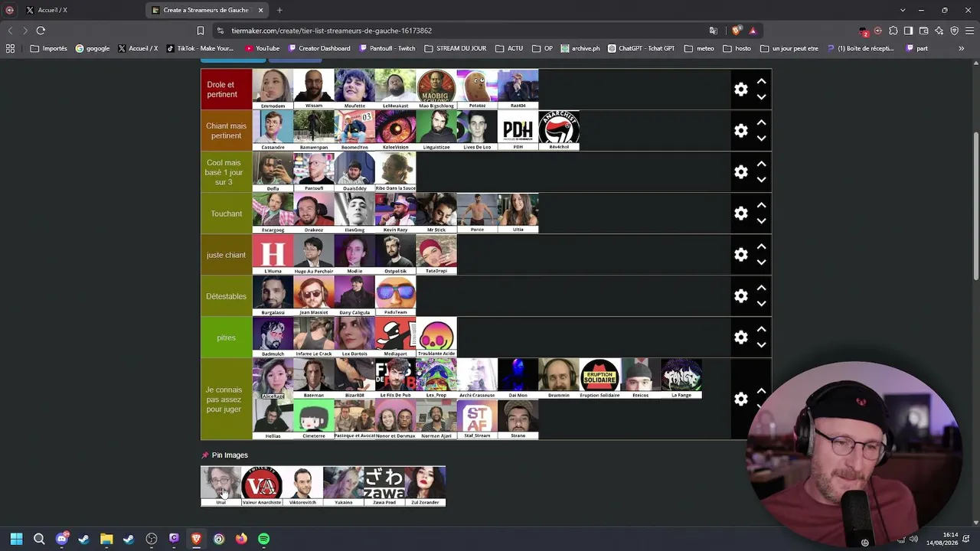Open OBS Studio from the taskbar
Viewport: 980px width, 551px height.
[152, 539]
